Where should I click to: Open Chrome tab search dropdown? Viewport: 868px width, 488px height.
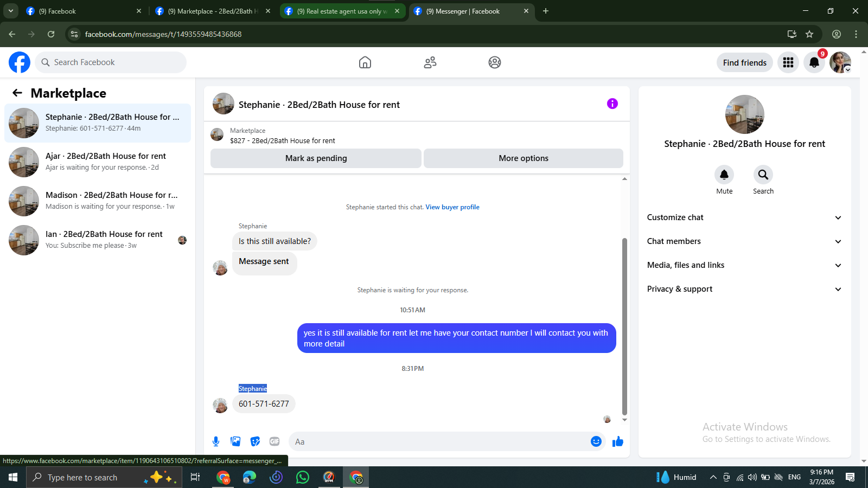coord(11,11)
